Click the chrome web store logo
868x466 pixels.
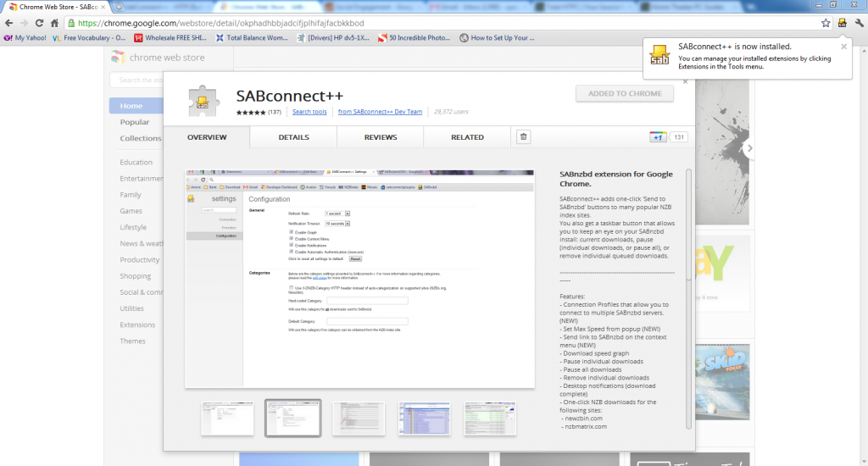point(157,58)
